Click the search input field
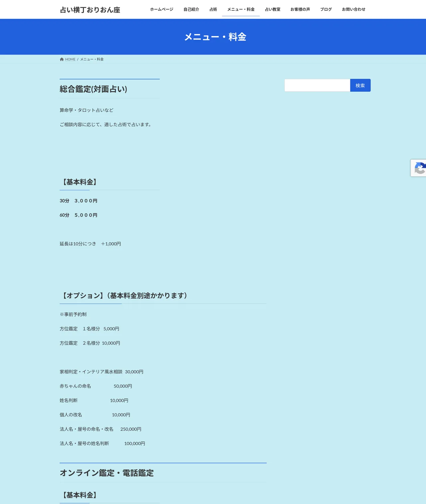The width and height of the screenshot is (426, 504). click(x=317, y=85)
